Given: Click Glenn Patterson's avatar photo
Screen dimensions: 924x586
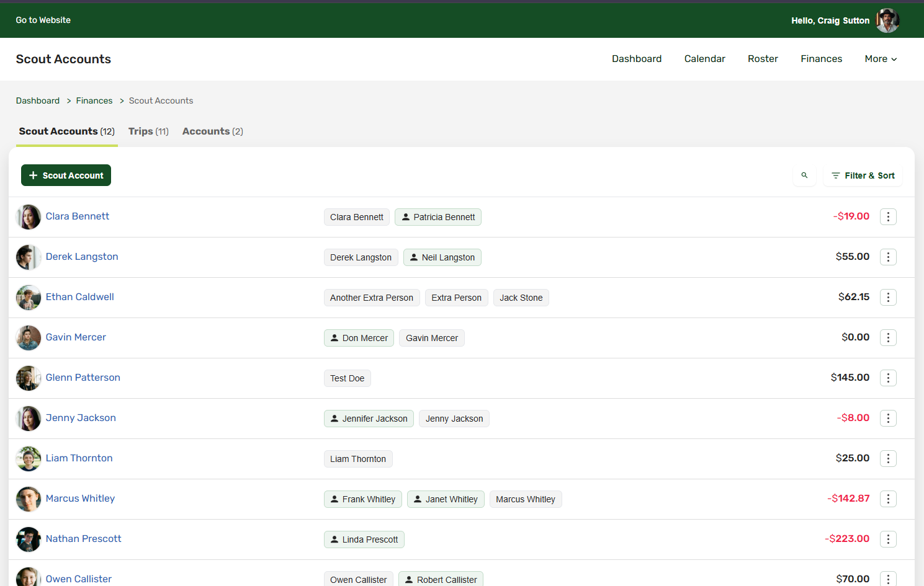Looking at the screenshot, I should click(x=29, y=378).
